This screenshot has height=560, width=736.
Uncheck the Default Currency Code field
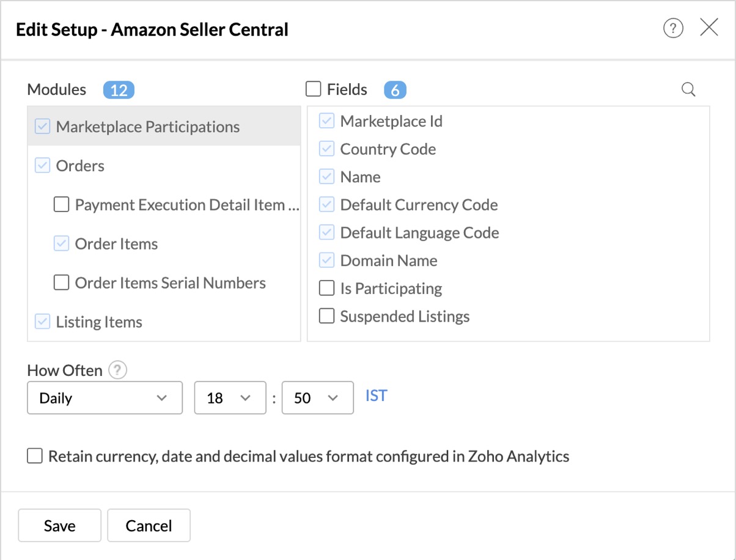tap(327, 205)
